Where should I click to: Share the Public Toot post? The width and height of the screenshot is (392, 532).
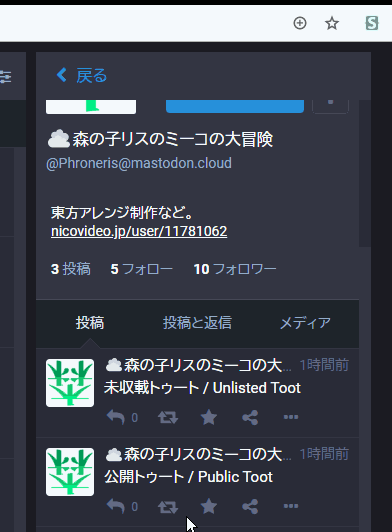250,506
